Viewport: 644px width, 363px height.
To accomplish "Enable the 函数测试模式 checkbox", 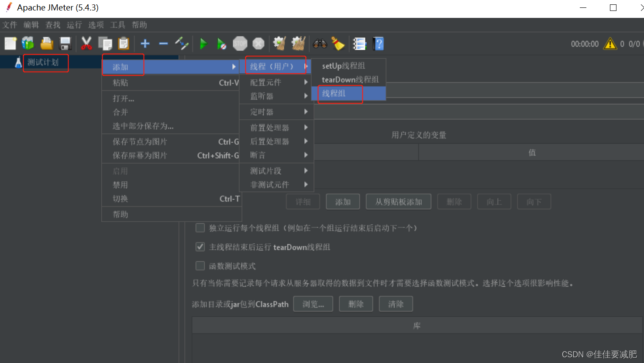I will pos(200,266).
